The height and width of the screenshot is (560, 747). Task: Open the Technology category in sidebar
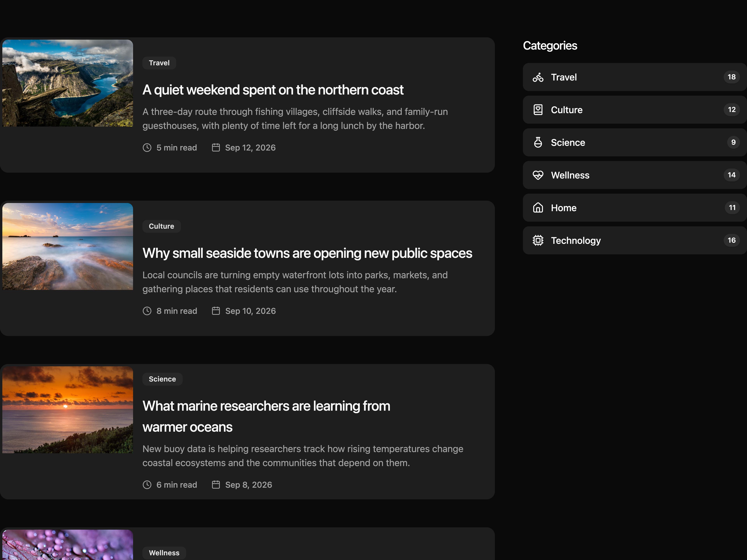point(635,240)
